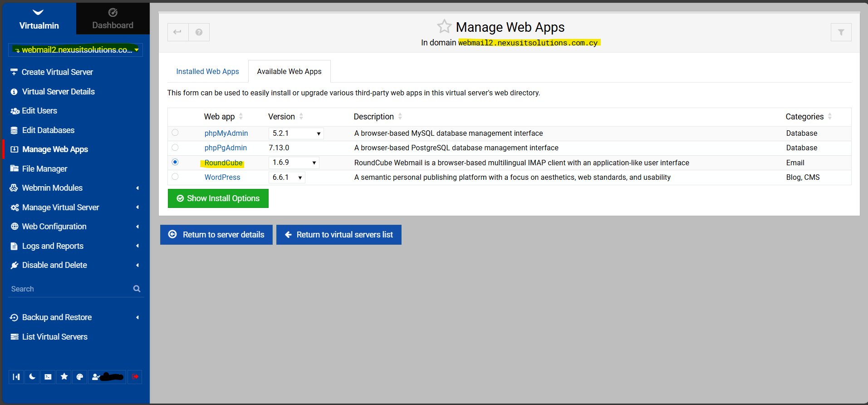868x405 pixels.
Task: Click the filter funnel icon
Action: coord(841,32)
